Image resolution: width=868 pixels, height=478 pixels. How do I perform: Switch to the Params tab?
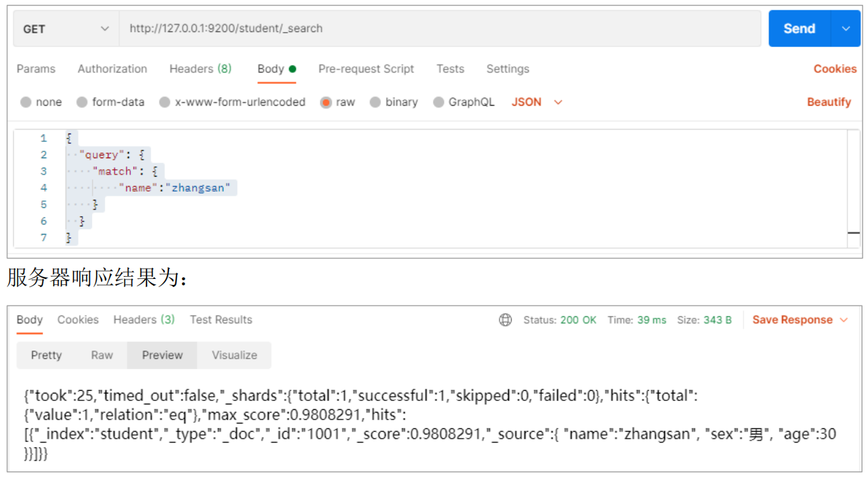(36, 69)
